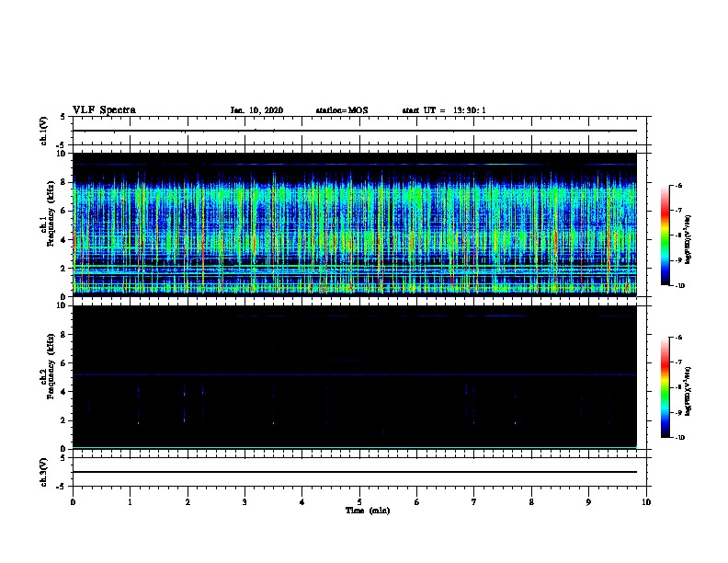Viewport: 728px width, 563px height.
Task: Click time axis tick label "7"
Action: [x=474, y=502]
